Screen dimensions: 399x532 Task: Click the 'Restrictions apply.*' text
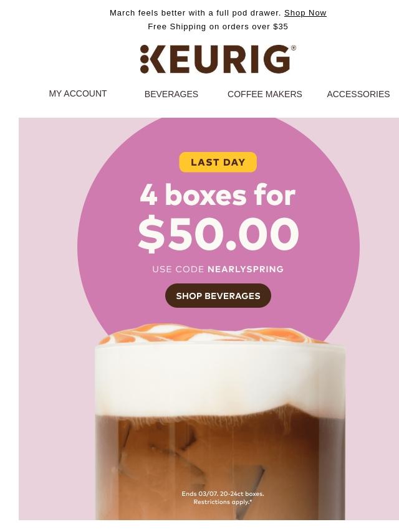click(x=223, y=502)
